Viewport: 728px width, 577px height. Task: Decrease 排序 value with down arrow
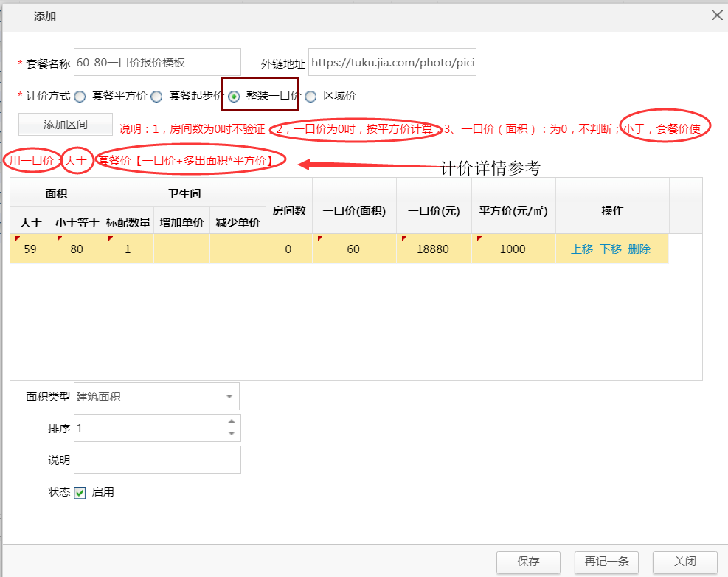point(232,434)
